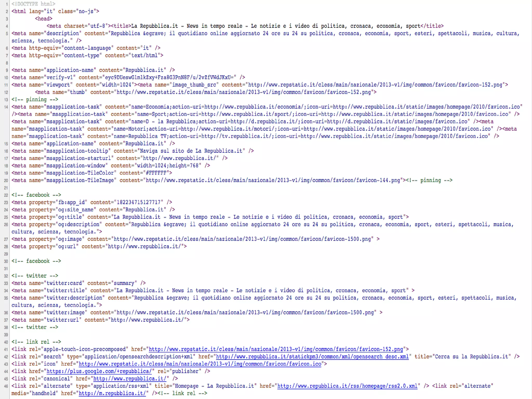Click the canonical www.repubblica.it link
This screenshot has width=532, height=399.
(129, 378)
